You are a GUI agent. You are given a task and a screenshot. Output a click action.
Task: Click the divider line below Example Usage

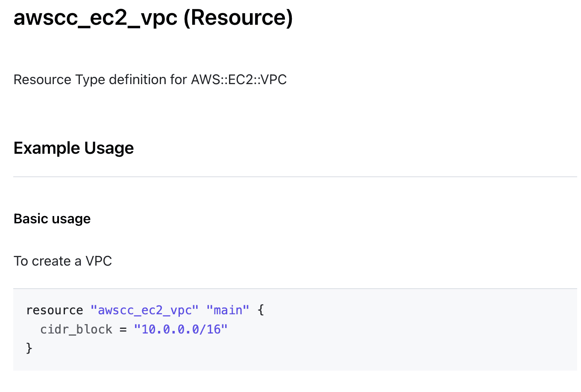click(x=295, y=177)
